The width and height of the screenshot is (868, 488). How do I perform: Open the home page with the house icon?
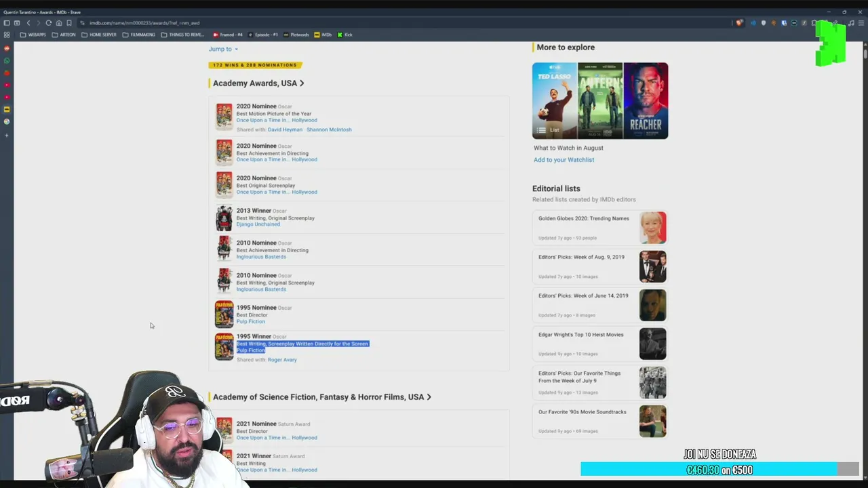(x=58, y=23)
